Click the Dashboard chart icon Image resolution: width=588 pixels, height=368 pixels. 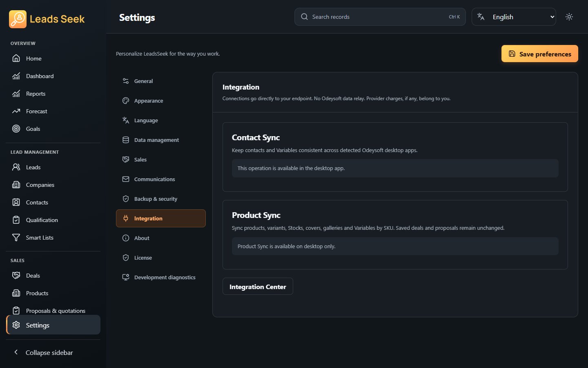click(x=16, y=76)
